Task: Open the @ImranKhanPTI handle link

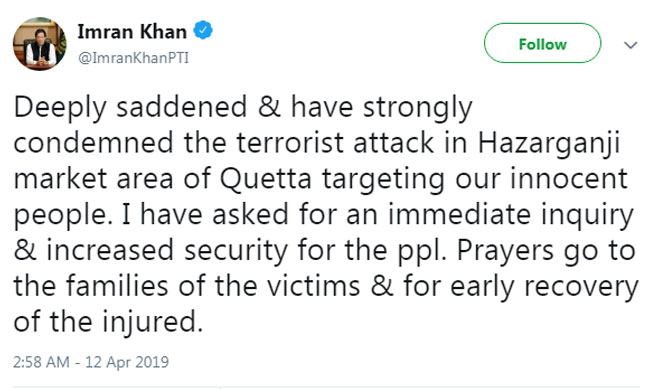Action: [x=133, y=58]
